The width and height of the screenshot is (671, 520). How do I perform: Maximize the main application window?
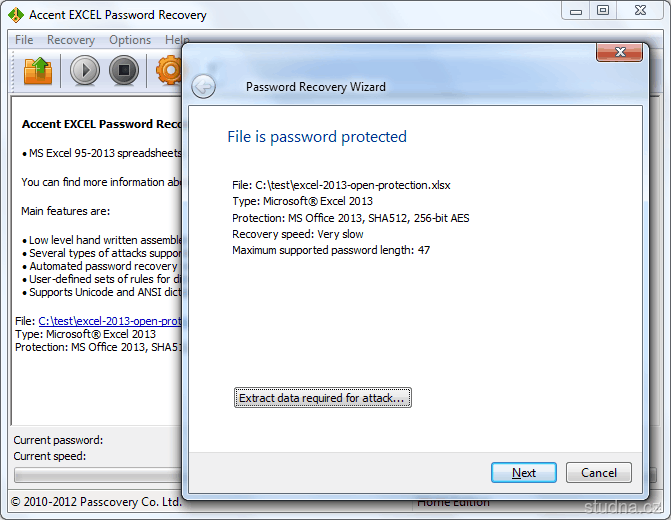(x=602, y=11)
